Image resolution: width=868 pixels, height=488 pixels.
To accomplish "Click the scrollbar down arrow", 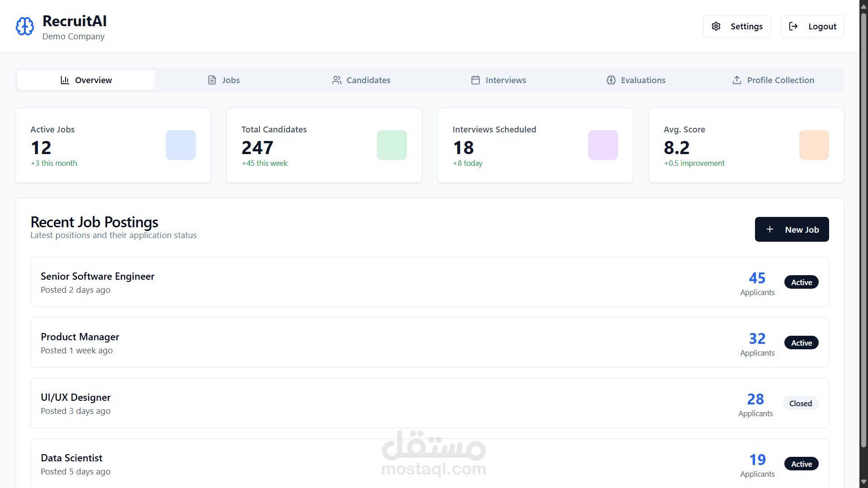I will click(x=863, y=482).
